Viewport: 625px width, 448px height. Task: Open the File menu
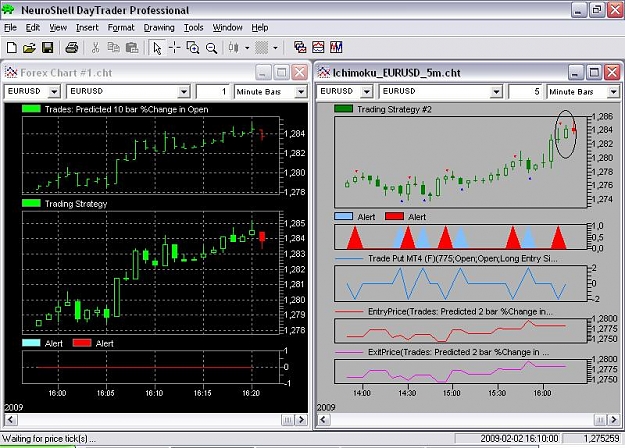tap(10, 28)
